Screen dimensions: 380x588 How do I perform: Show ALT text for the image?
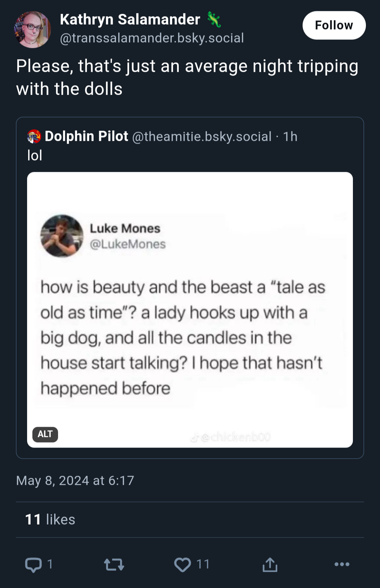click(x=45, y=434)
